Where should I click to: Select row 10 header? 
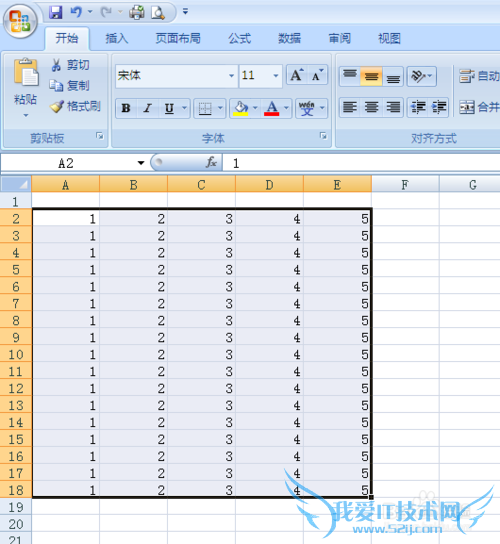(x=16, y=355)
